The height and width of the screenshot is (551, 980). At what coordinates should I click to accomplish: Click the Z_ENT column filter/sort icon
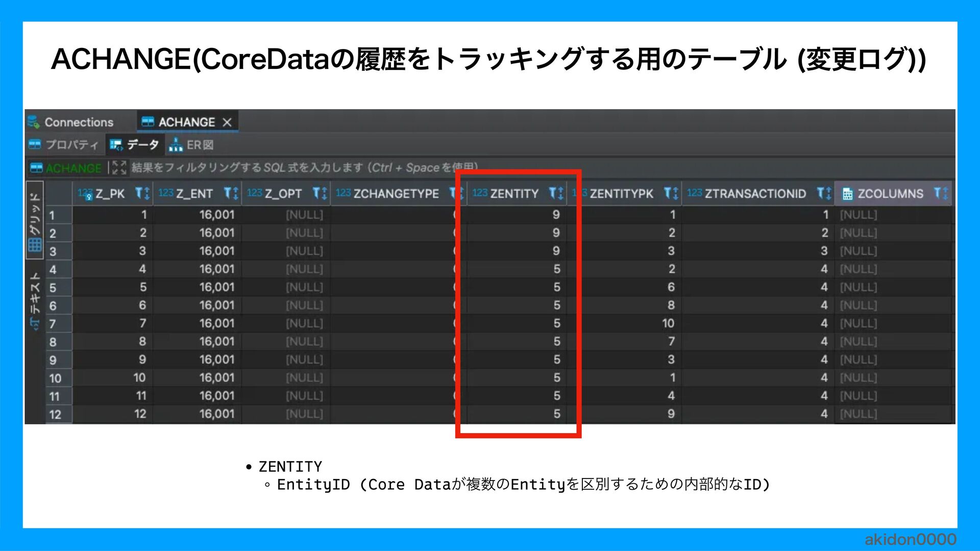(x=231, y=193)
